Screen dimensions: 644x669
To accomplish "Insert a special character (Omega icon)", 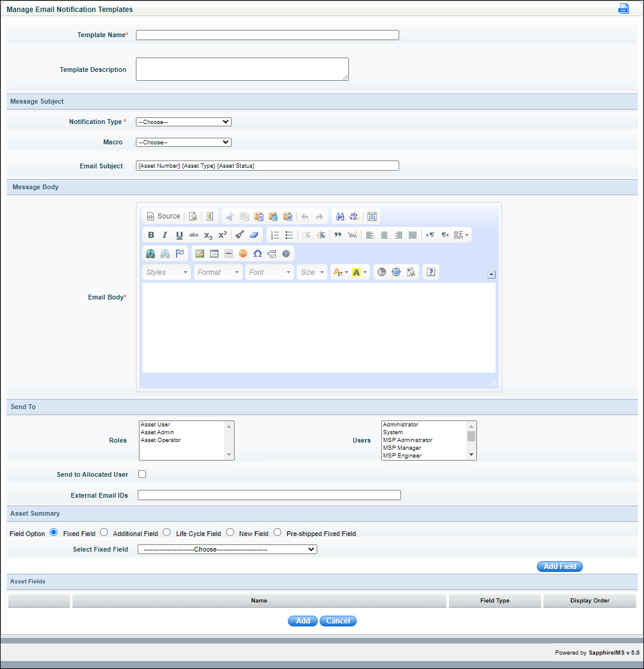I will coord(257,253).
